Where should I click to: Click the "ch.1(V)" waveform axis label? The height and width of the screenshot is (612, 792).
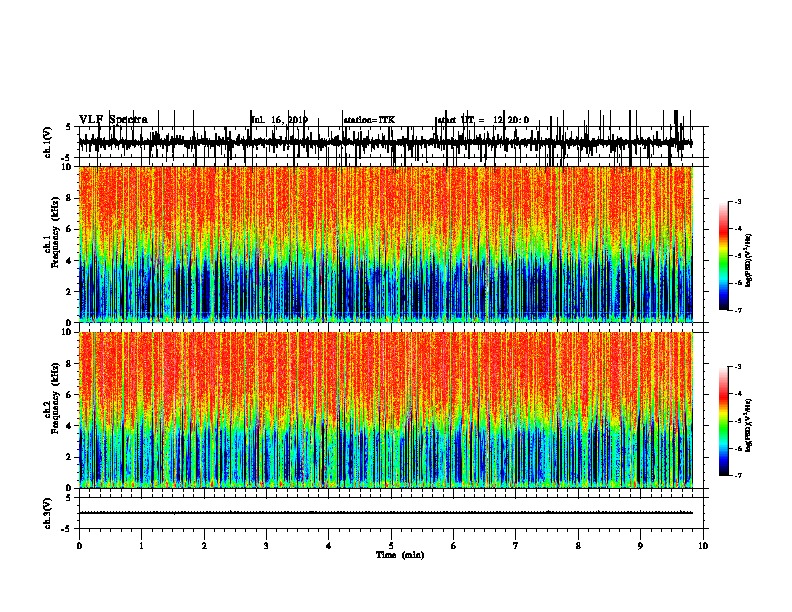pyautogui.click(x=48, y=142)
